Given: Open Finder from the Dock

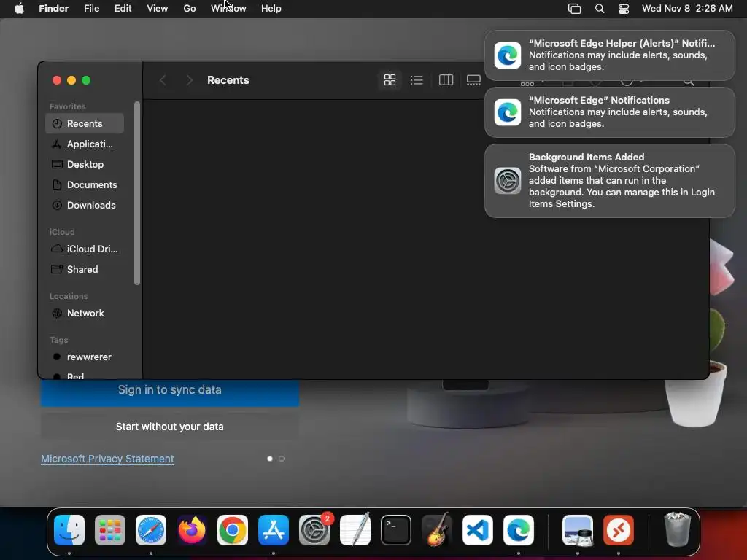Looking at the screenshot, I should [x=69, y=530].
